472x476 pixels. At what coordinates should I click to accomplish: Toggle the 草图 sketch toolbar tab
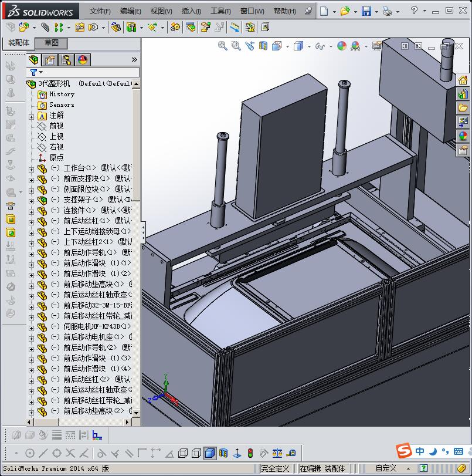(x=52, y=43)
